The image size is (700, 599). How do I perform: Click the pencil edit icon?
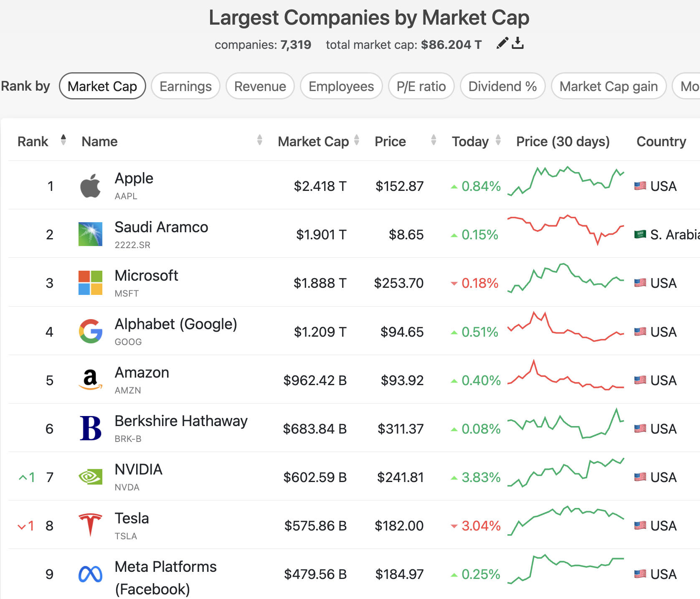point(502,43)
